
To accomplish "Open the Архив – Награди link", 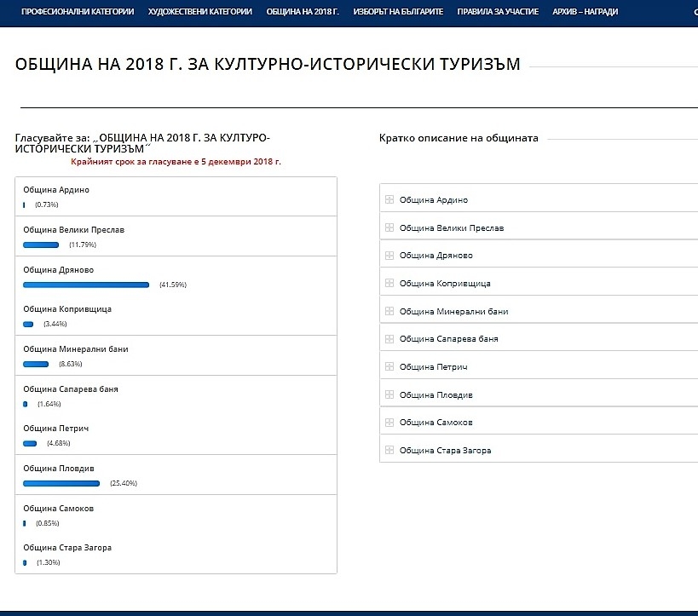I will click(x=586, y=12).
